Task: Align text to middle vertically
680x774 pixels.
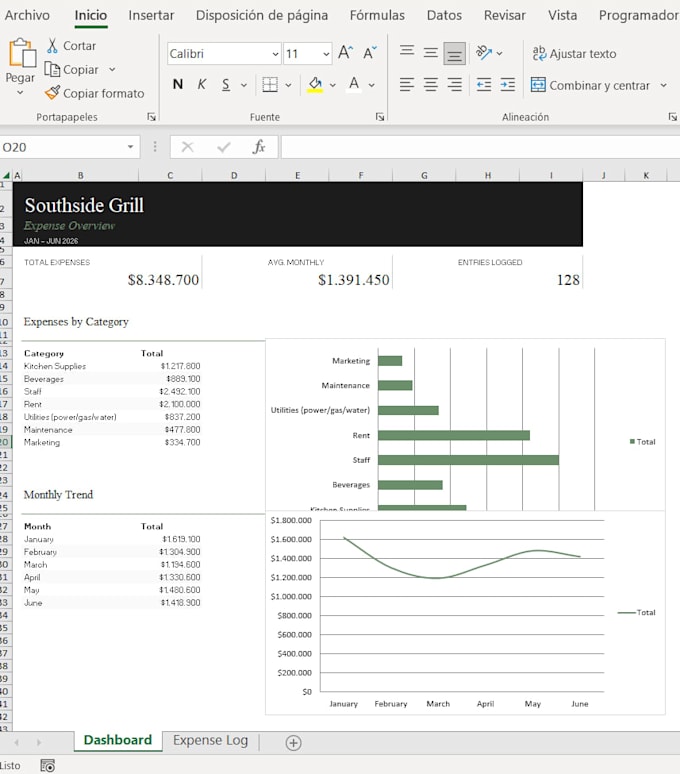Action: (x=430, y=52)
